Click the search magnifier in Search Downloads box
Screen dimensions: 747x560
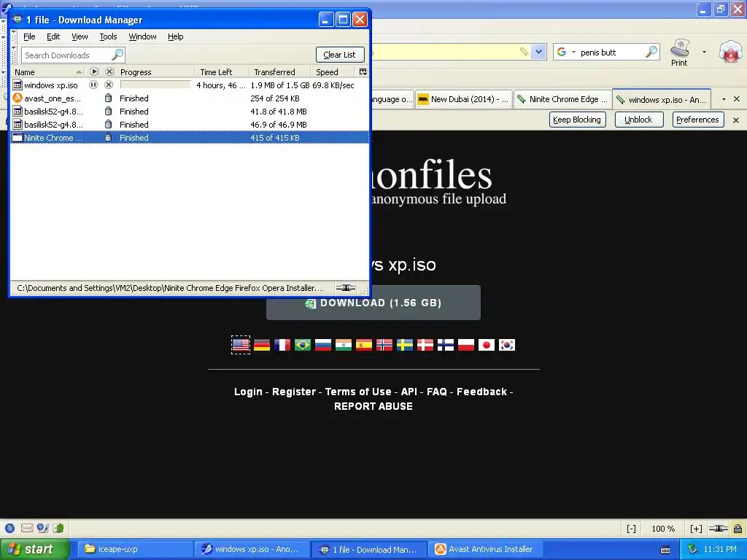117,55
